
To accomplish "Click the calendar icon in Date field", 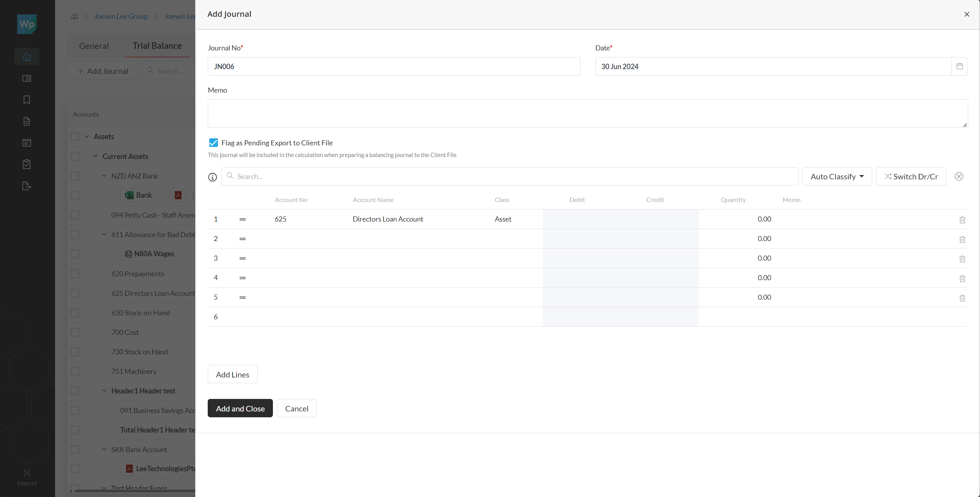I will tap(959, 66).
